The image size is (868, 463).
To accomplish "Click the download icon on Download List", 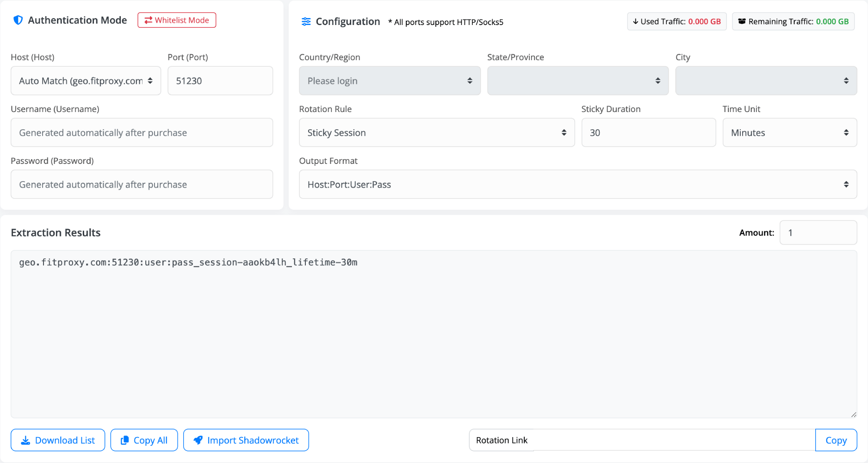I will point(26,440).
